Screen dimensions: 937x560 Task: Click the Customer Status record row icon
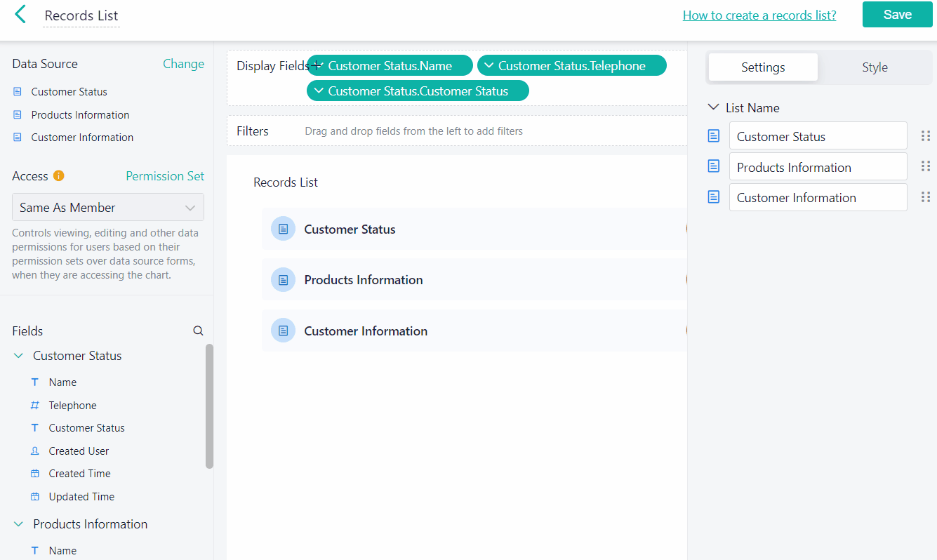[283, 229]
